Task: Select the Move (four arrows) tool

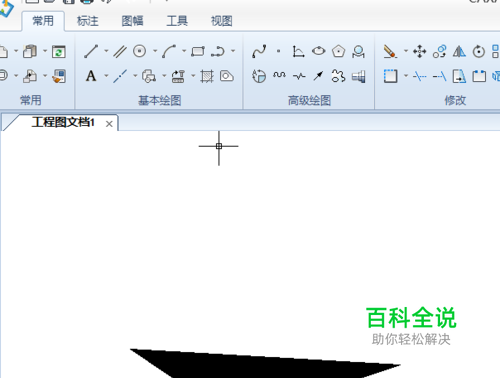Action: tap(419, 52)
